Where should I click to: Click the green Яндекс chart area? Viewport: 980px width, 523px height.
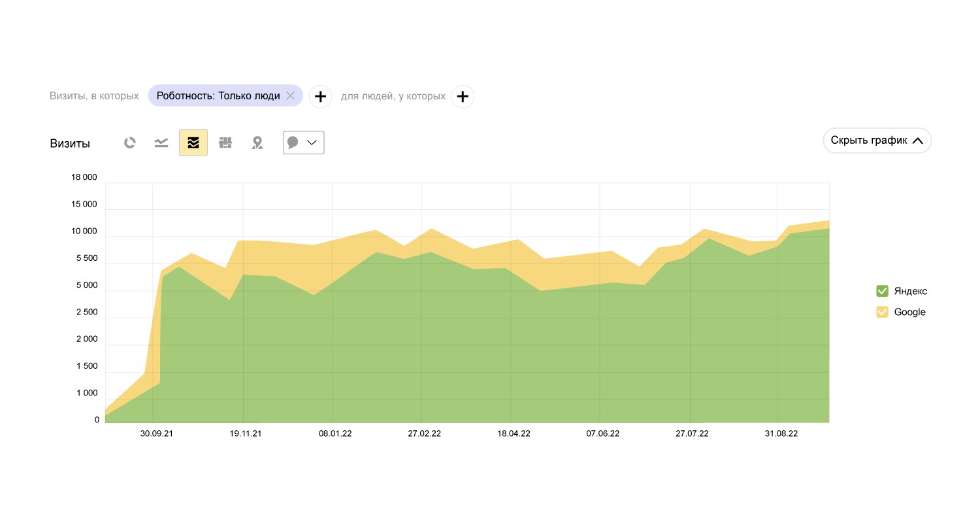tap(457, 346)
